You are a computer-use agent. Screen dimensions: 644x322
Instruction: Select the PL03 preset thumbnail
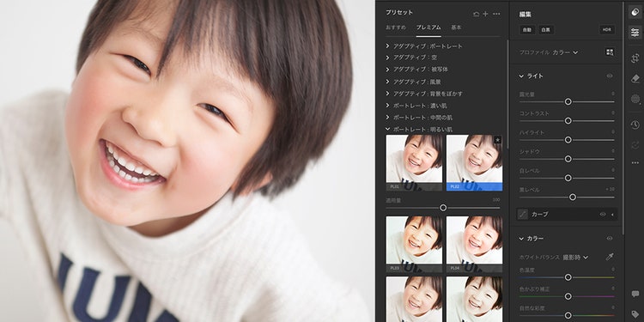pyautogui.click(x=414, y=244)
